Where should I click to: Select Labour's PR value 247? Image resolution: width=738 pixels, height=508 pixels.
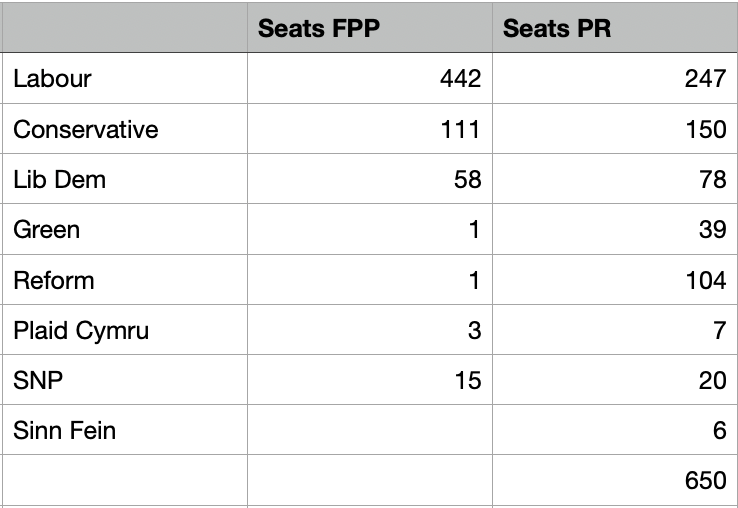614,79
